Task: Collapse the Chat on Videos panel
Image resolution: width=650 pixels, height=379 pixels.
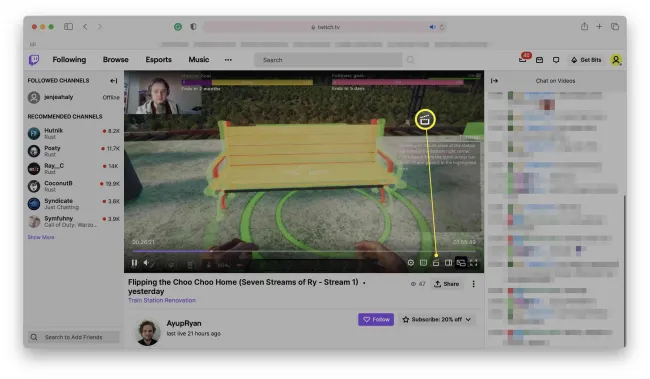Action: (494, 81)
